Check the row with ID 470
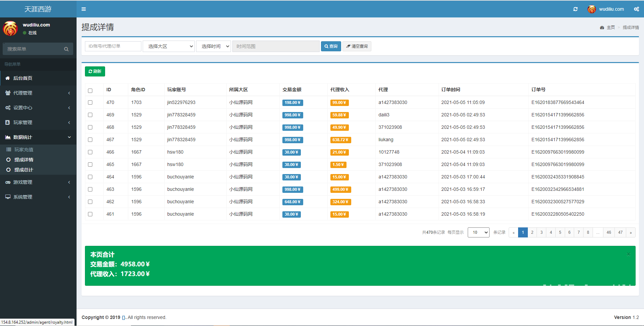 click(90, 102)
